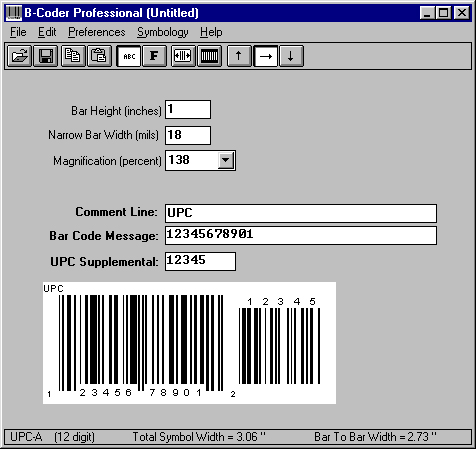The height and width of the screenshot is (449, 476).
Task: Click the 'UPC Supplemental:' label
Action: pos(104,262)
